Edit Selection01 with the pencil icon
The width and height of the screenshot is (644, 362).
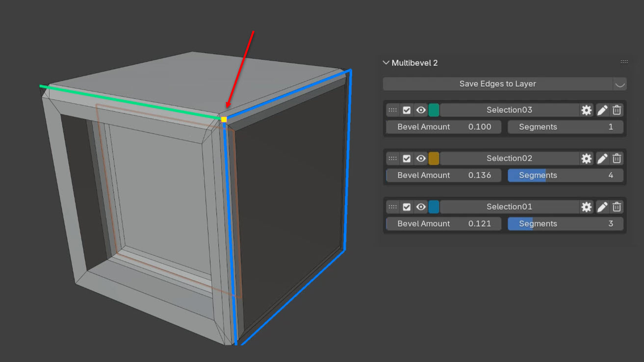point(602,207)
